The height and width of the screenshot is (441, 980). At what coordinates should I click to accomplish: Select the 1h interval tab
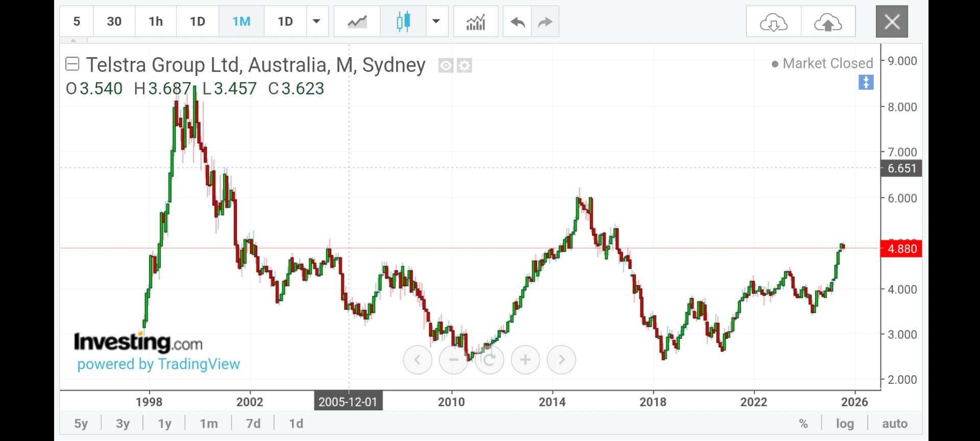pyautogui.click(x=156, y=21)
